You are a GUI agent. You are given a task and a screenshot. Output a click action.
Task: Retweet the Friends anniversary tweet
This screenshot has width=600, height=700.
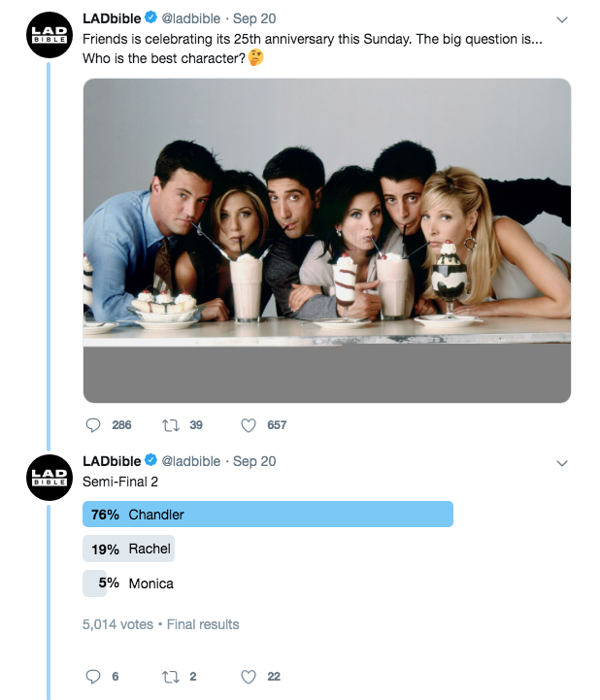[x=171, y=425]
